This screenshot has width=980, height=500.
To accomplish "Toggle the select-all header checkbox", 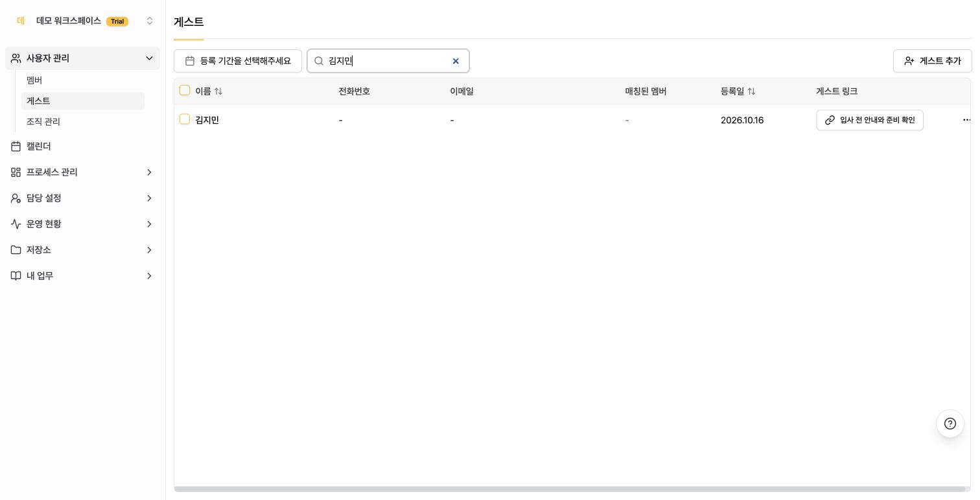I will pyautogui.click(x=185, y=90).
